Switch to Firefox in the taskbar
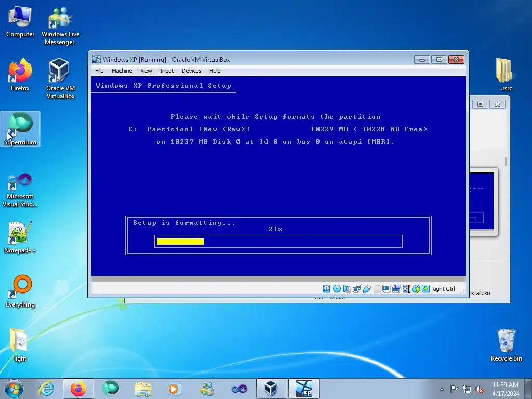The image size is (532, 399). 78,389
